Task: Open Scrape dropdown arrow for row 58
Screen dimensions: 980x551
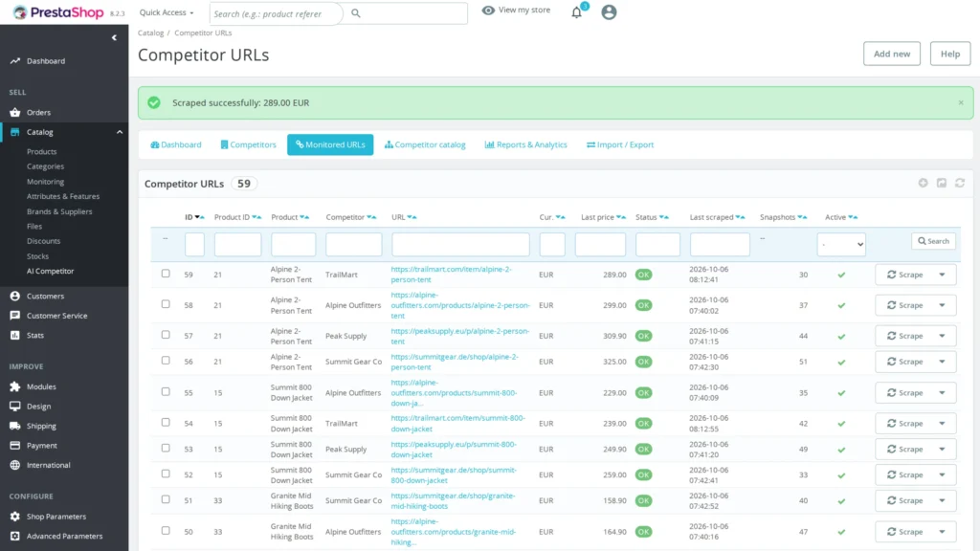Action: point(942,305)
